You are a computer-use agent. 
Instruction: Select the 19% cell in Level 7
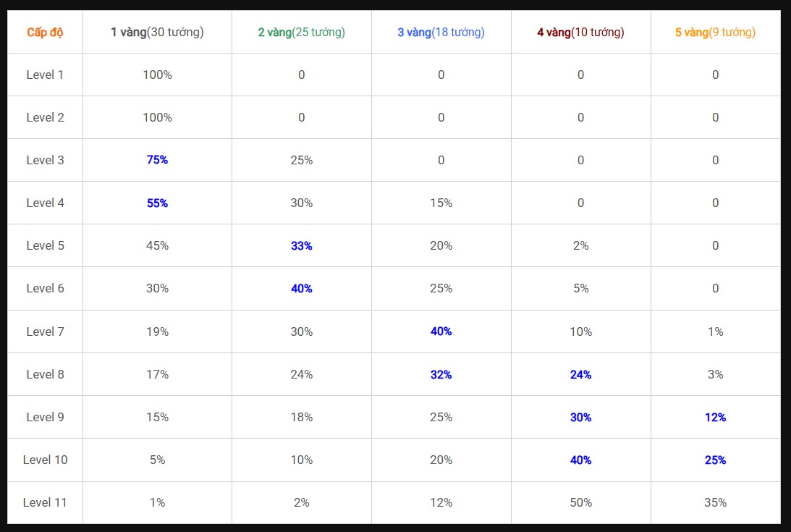pos(157,332)
